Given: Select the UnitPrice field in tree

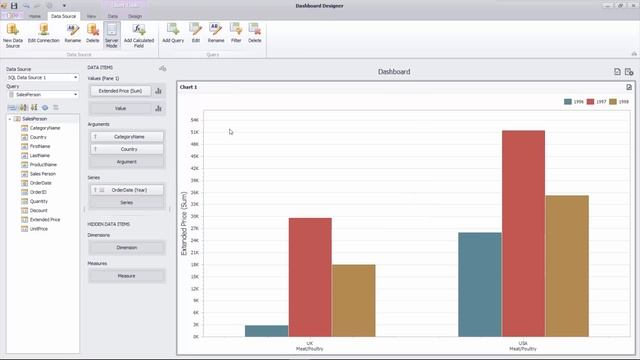Looking at the screenshot, I should [x=39, y=229].
